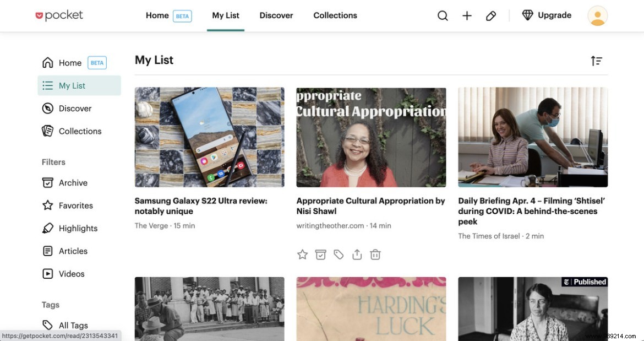Share the Cultural Appropriation article

point(357,254)
